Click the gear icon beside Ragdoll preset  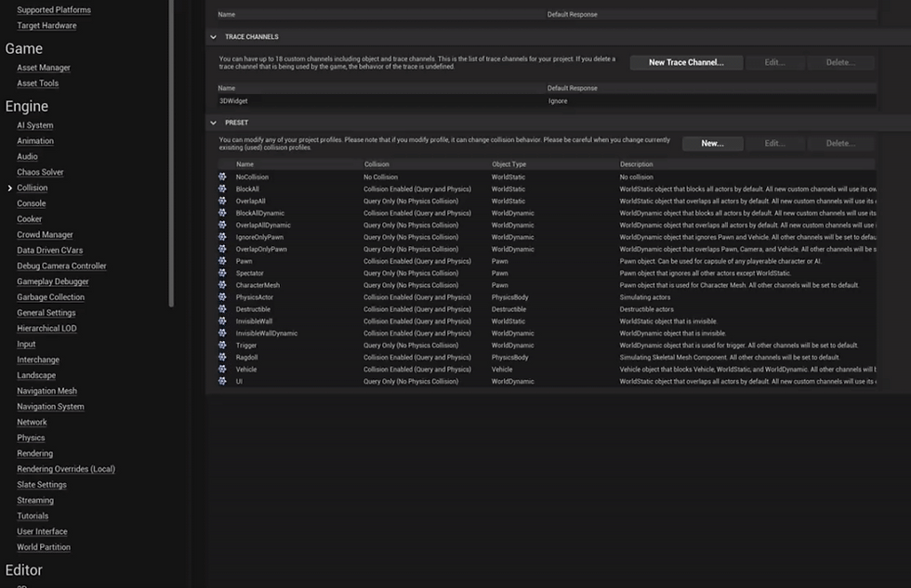[222, 357]
